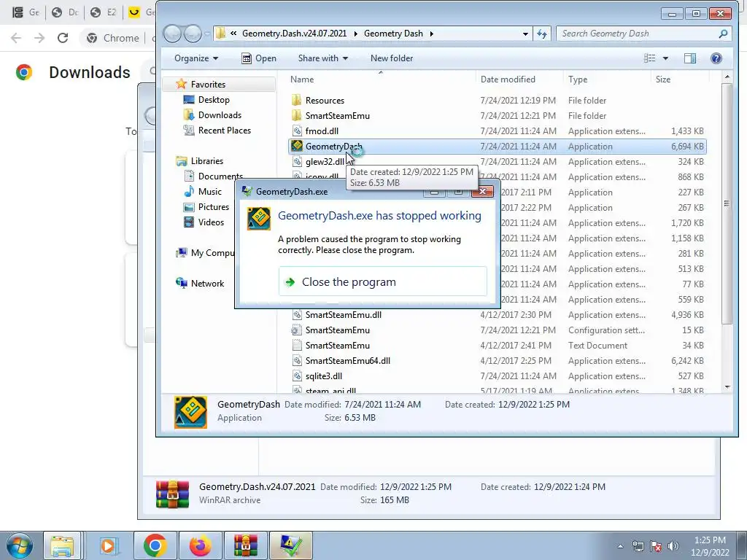
Task: Click Geometry.Dash.v24.07.2021 in address path
Action: click(x=294, y=34)
